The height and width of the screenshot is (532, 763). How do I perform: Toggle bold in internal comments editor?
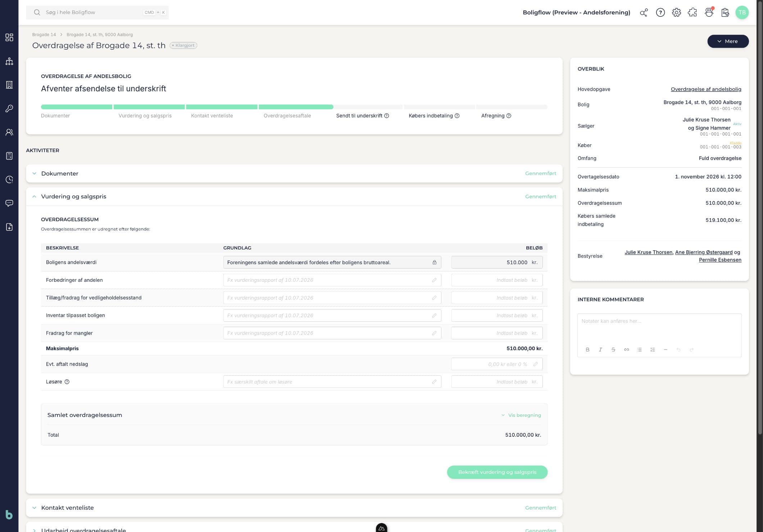click(587, 349)
